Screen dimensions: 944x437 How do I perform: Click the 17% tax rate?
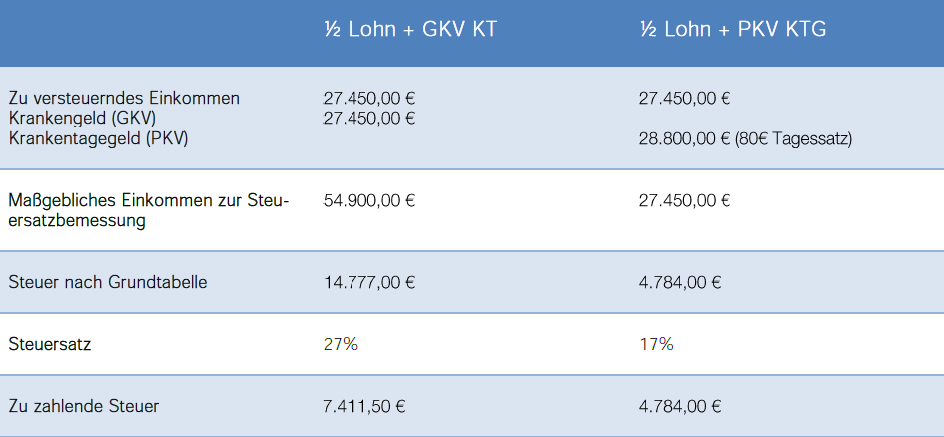coord(656,345)
